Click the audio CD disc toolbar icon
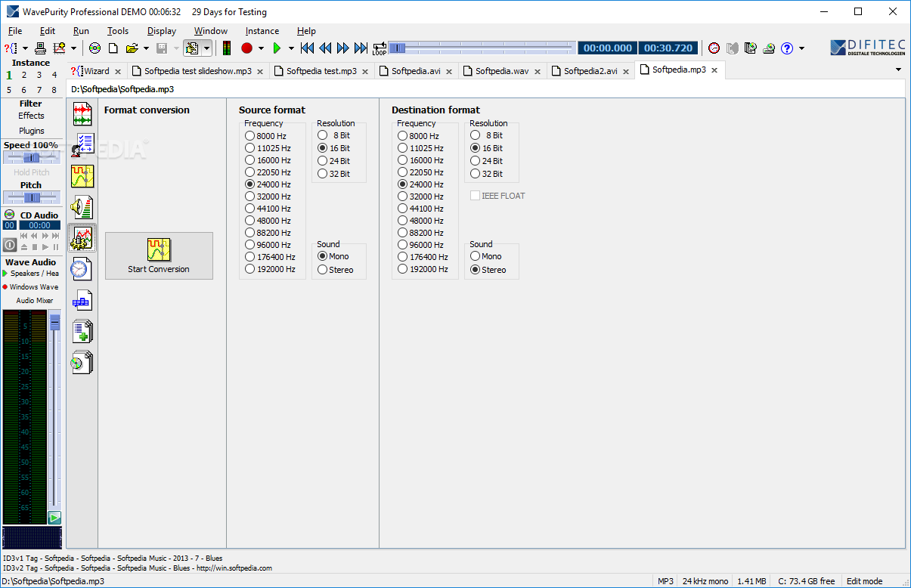 (x=95, y=48)
